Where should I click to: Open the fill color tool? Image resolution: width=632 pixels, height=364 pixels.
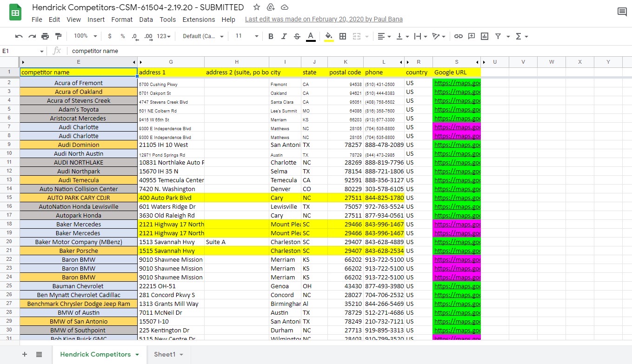click(x=329, y=36)
